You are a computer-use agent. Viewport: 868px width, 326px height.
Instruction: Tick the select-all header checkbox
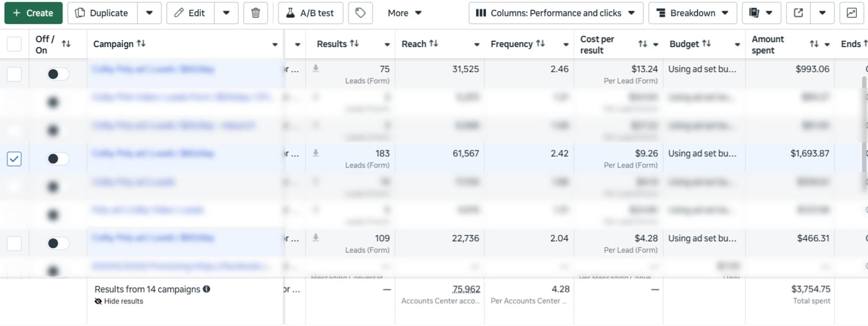pos(14,44)
